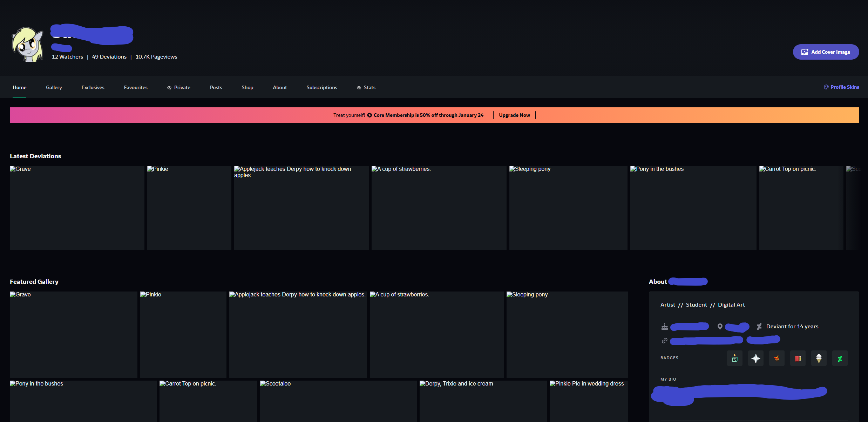Click the white four-point star badge
Image resolution: width=868 pixels, height=422 pixels.
pyautogui.click(x=756, y=358)
